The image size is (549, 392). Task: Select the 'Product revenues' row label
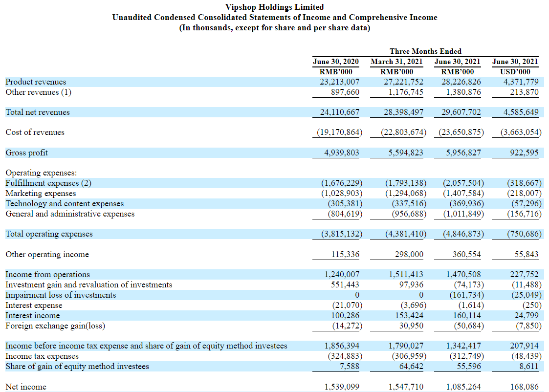click(36, 82)
